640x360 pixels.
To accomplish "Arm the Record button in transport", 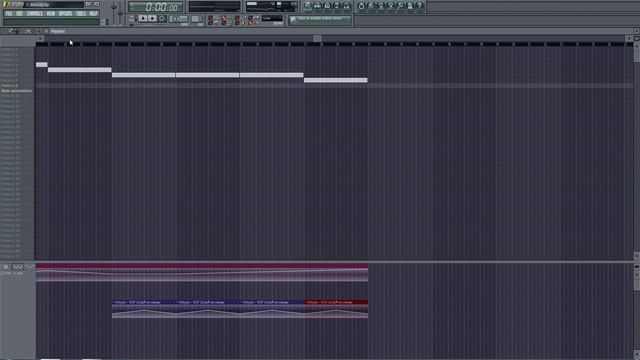I will pos(162,18).
